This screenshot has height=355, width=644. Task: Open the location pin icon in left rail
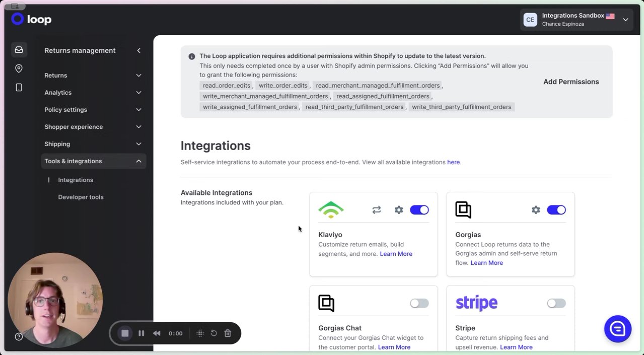tap(19, 68)
